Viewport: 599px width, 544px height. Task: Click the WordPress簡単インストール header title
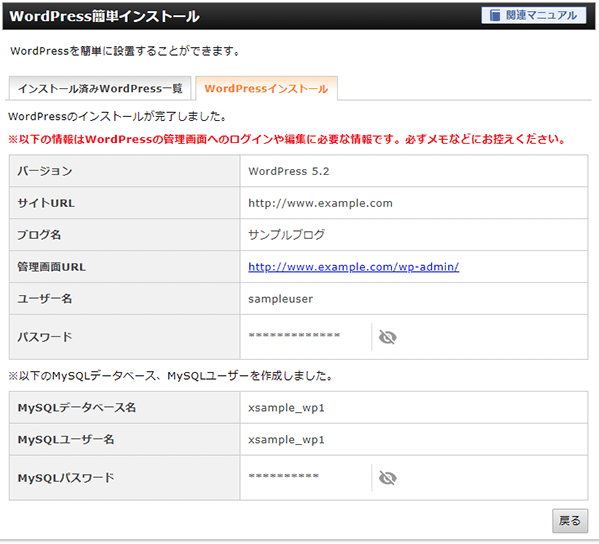click(104, 16)
